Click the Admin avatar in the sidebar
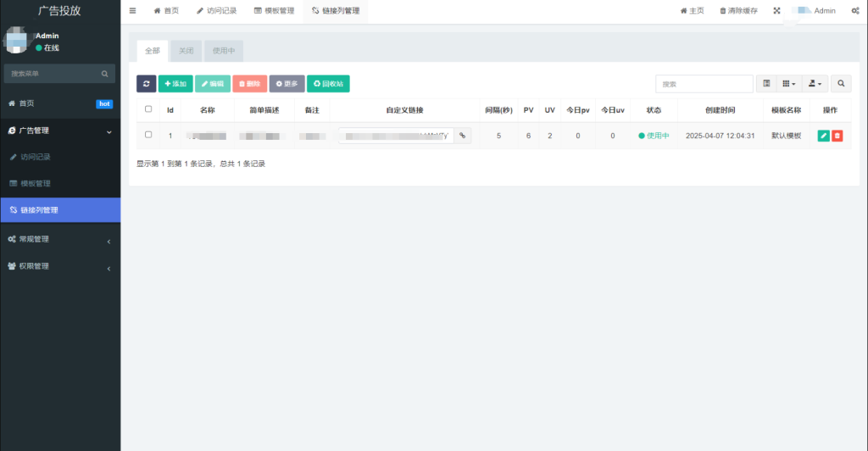This screenshot has width=868, height=451. (15, 41)
